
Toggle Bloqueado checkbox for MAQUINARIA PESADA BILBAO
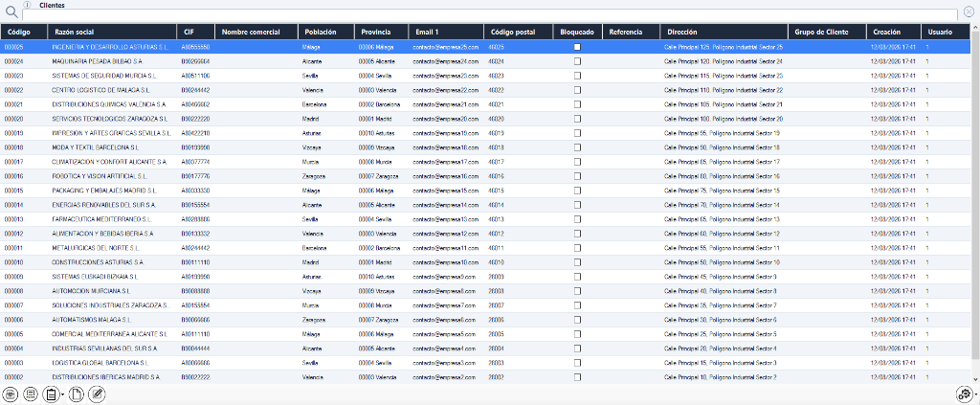577,61
